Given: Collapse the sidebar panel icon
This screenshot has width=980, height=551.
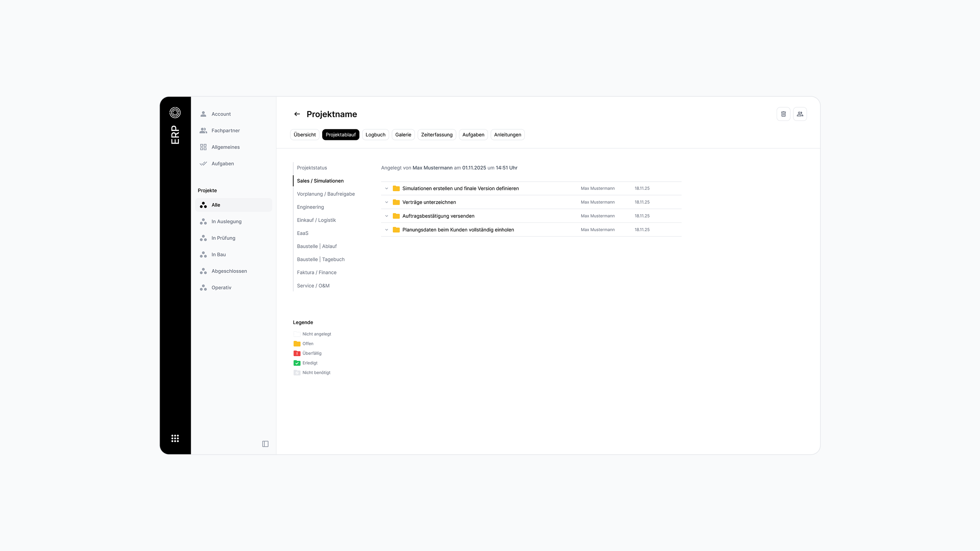Looking at the screenshot, I should [x=265, y=444].
